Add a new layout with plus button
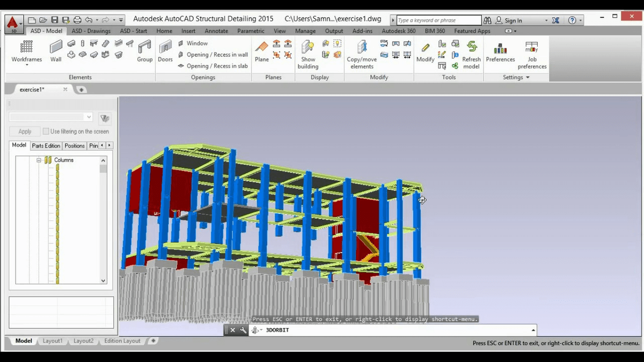 pyautogui.click(x=153, y=341)
